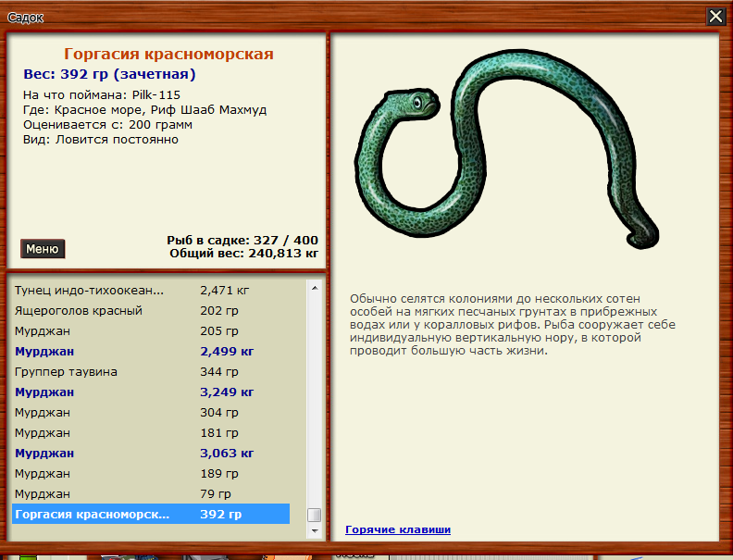Select Мурджан 3,063 кг row
The width and height of the screenshot is (733, 560).
tap(151, 453)
